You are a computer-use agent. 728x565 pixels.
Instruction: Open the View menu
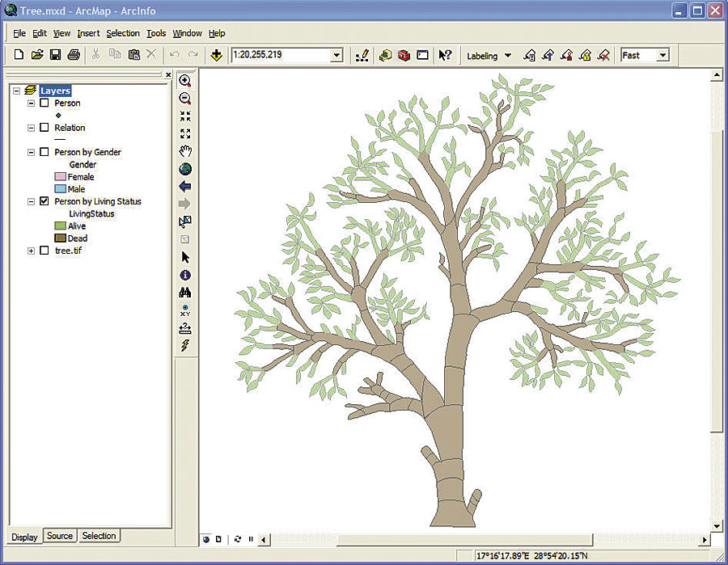pos(61,33)
